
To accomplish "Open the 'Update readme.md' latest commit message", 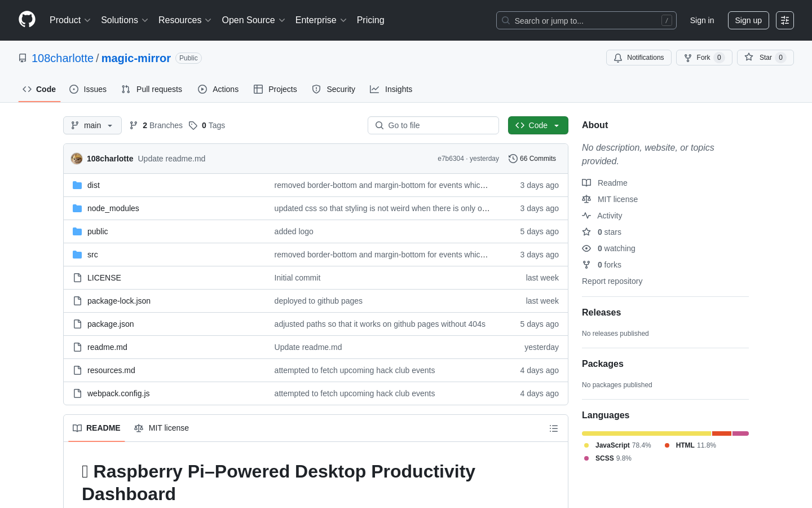I will tap(171, 159).
